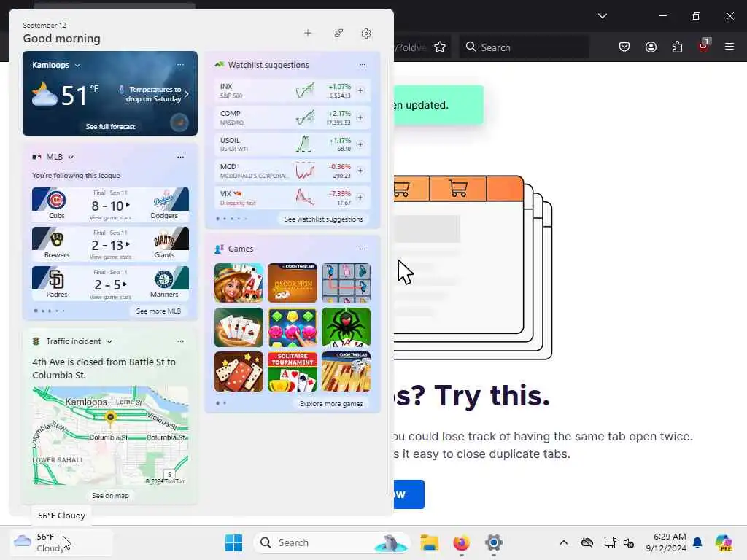The width and height of the screenshot is (747, 560).
Task: Add a widget with the plus icon
Action: [x=308, y=33]
